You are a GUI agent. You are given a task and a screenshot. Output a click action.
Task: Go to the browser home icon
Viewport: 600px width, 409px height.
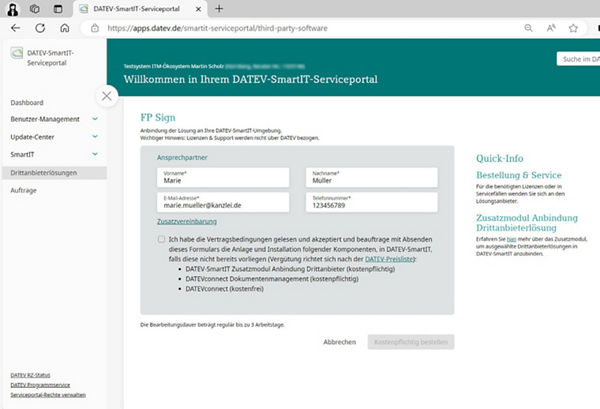point(65,28)
